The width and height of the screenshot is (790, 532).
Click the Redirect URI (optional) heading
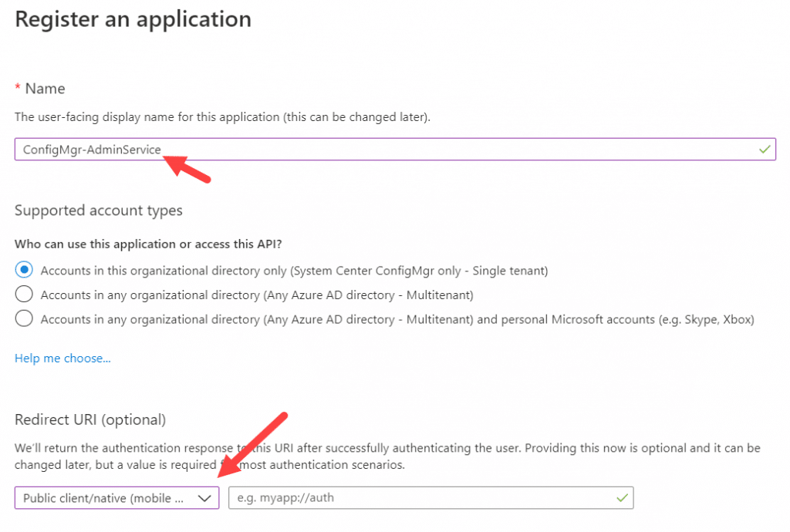pos(90,419)
